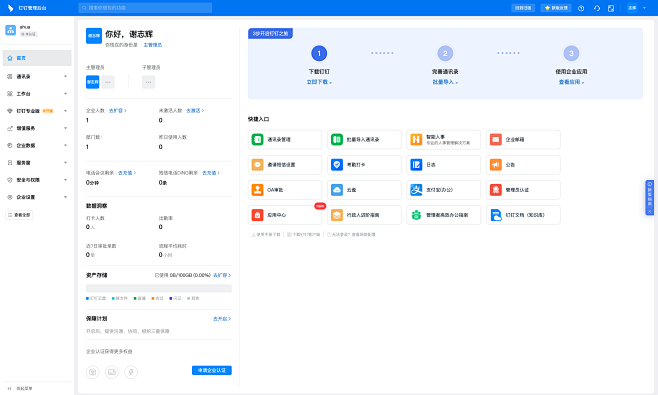Open the headset customer service icon

click(597, 8)
